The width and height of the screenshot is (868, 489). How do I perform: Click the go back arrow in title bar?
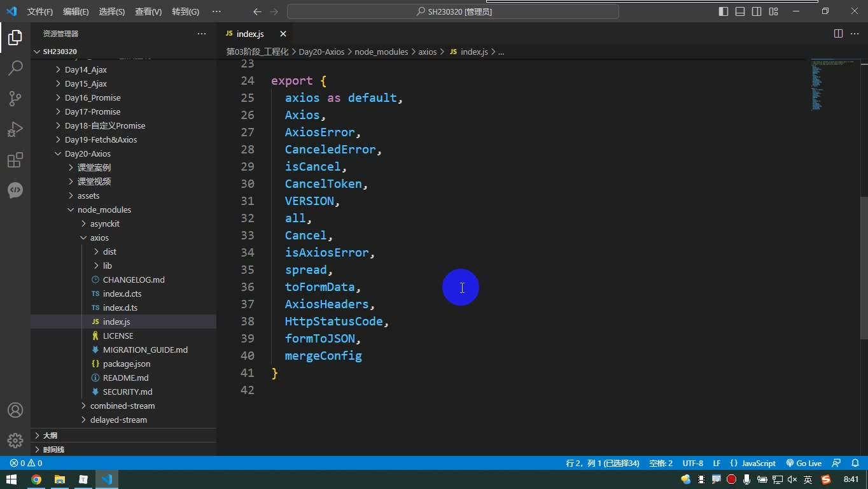pos(257,11)
